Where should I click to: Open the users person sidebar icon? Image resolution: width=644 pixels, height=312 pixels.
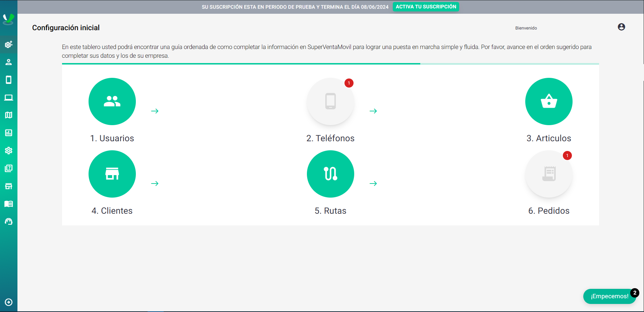pyautogui.click(x=9, y=62)
